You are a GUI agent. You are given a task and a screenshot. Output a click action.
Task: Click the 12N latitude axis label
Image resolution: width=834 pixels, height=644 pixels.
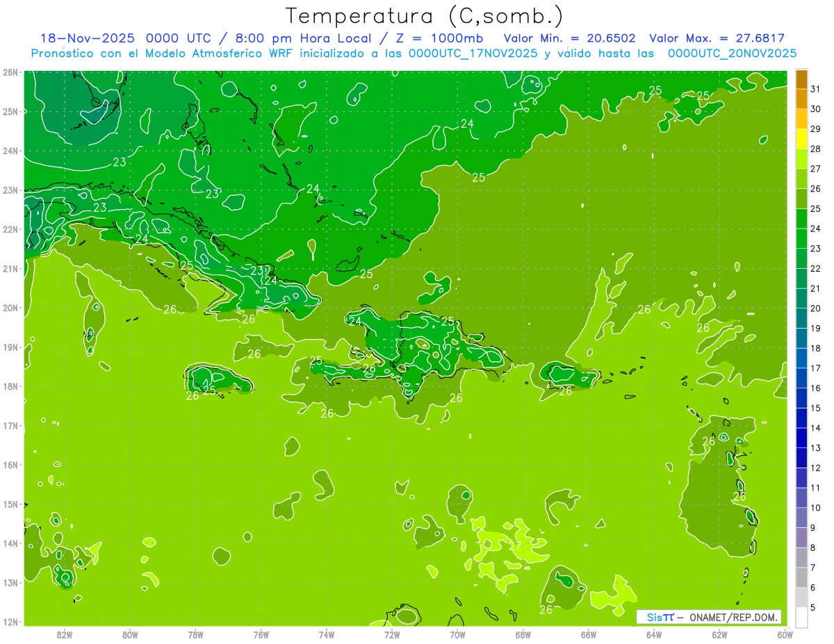pos(10,622)
